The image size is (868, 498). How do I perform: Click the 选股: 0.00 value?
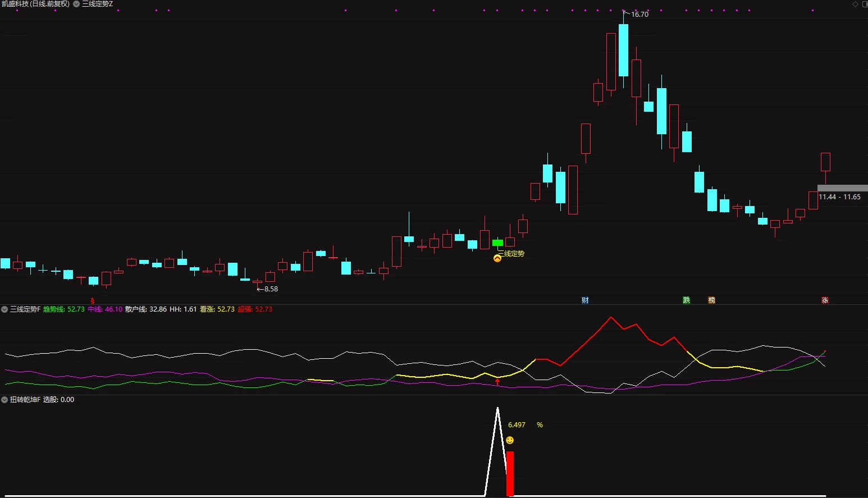click(58, 400)
